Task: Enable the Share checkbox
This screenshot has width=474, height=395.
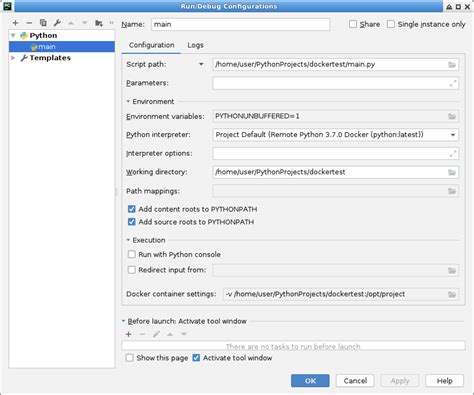Action: 353,24
